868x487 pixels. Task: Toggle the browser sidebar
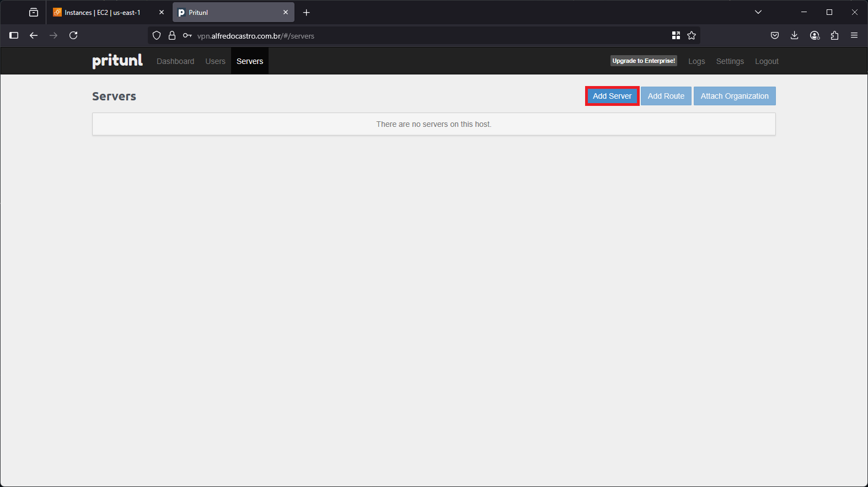pos(14,35)
